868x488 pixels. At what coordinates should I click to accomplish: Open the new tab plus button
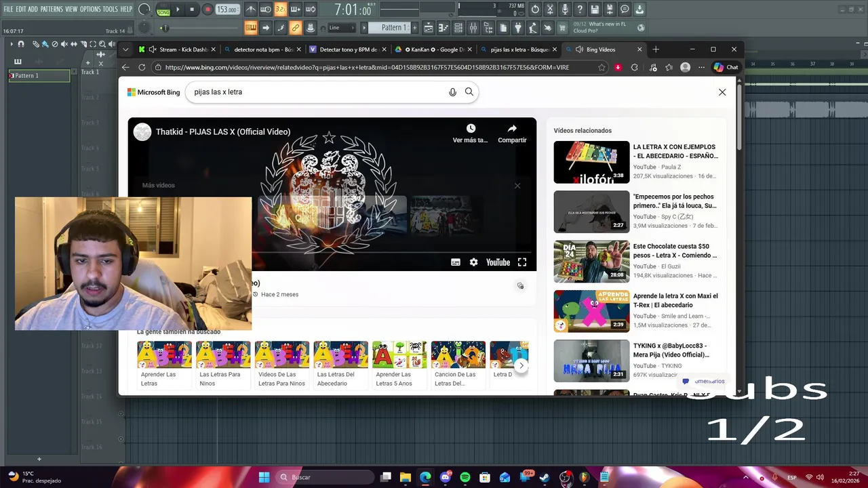tap(656, 49)
